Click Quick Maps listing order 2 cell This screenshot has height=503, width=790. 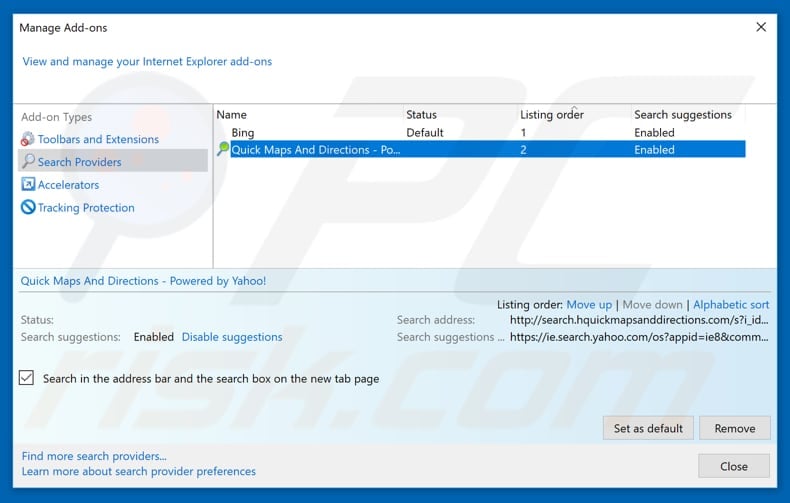tap(523, 150)
